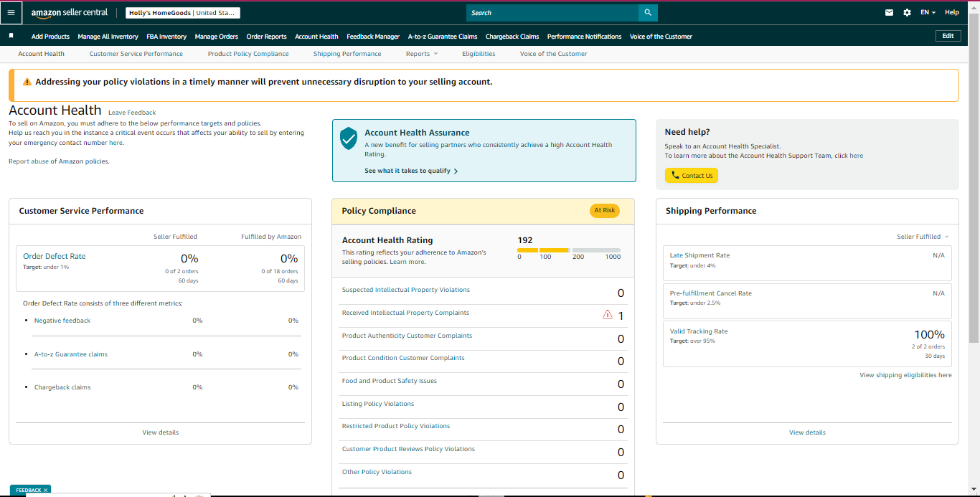The image size is (980, 497).
Task: Click the Account Health Assurance shield icon
Action: click(349, 138)
